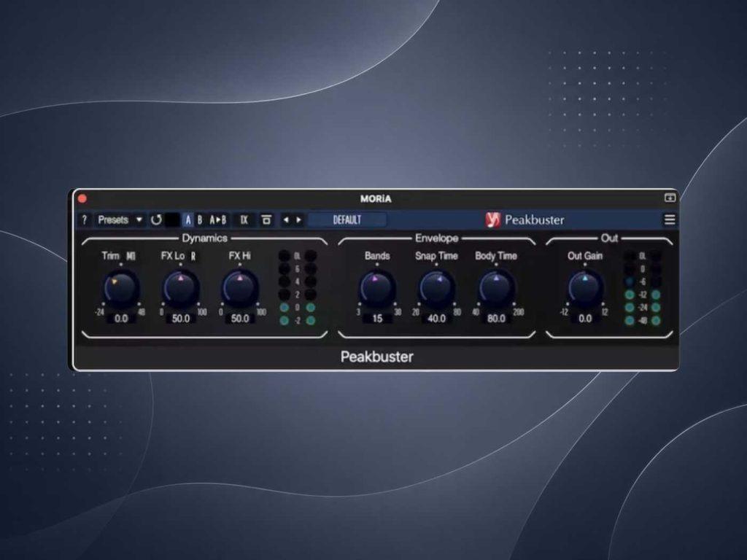Click the Peakbuster name at window bottom
Screen dimensions: 747x560
(377, 357)
